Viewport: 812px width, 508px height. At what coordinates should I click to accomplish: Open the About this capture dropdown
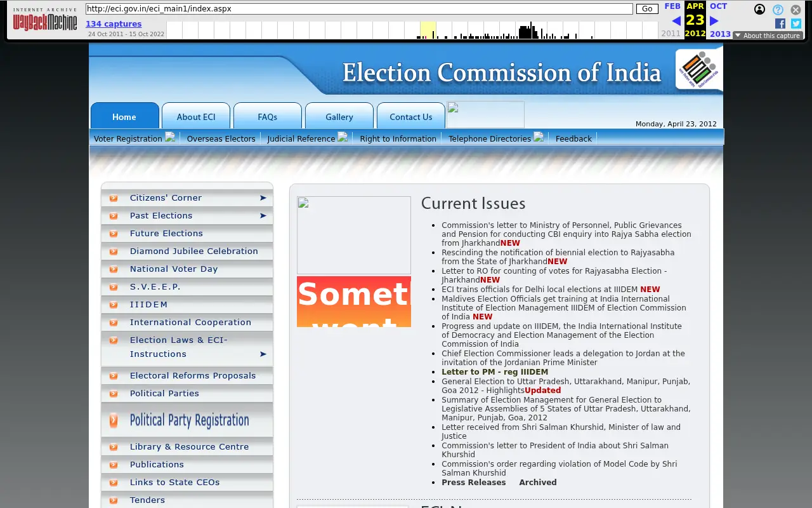coord(768,36)
